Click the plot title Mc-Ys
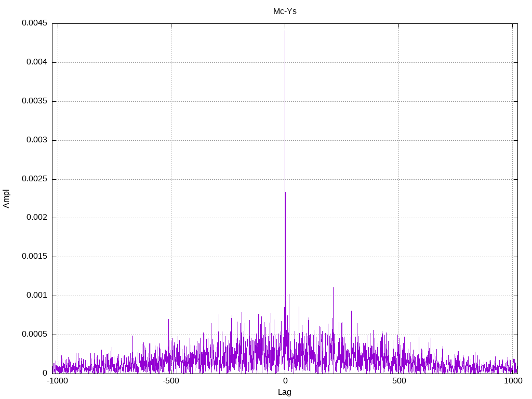This screenshot has width=532, height=399. (285, 11)
